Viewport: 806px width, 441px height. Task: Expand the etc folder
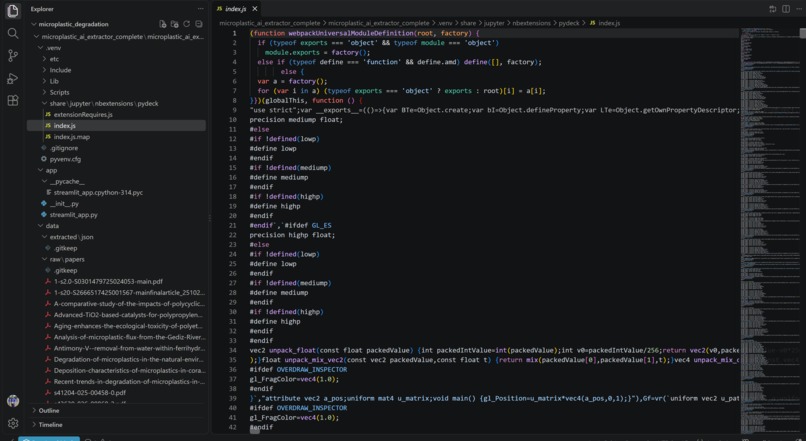[44, 59]
